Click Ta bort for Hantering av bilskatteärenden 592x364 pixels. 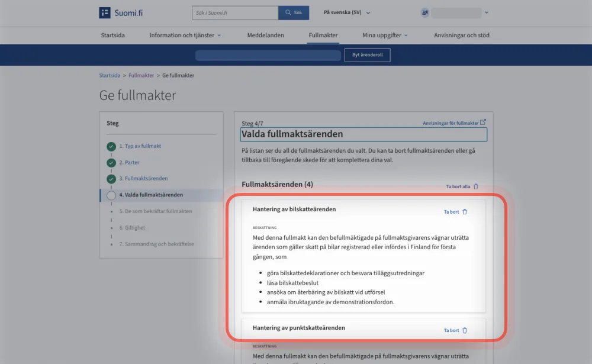[451, 212]
